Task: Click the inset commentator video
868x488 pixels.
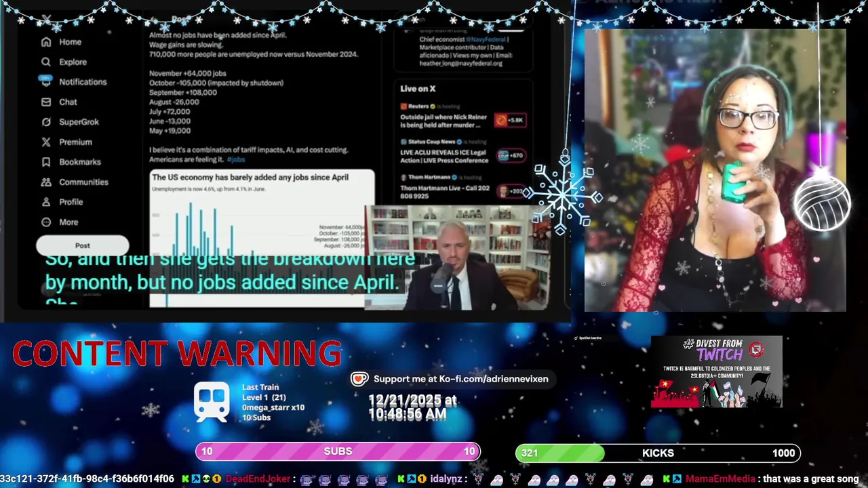Action: point(457,258)
